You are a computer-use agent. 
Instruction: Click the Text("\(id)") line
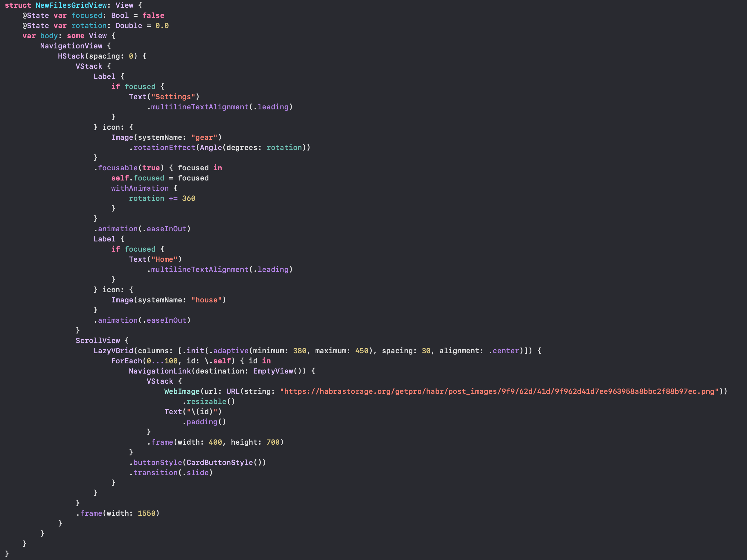pyautogui.click(x=193, y=412)
